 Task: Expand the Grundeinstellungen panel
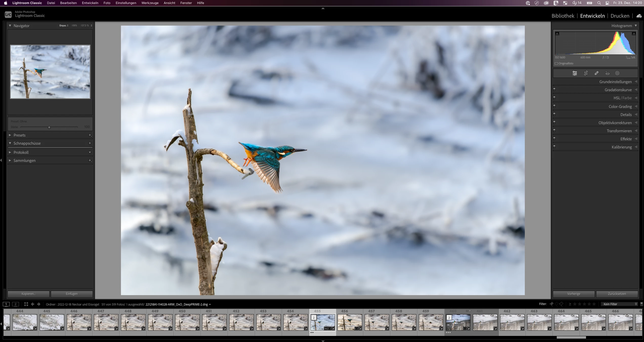(615, 82)
